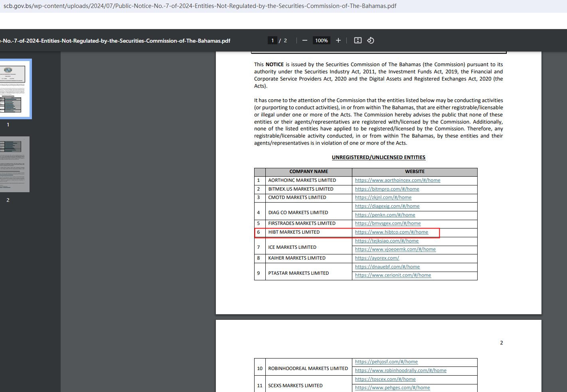567x392 pixels.
Task: Jump to page 2 thumbnail
Action: (14, 164)
